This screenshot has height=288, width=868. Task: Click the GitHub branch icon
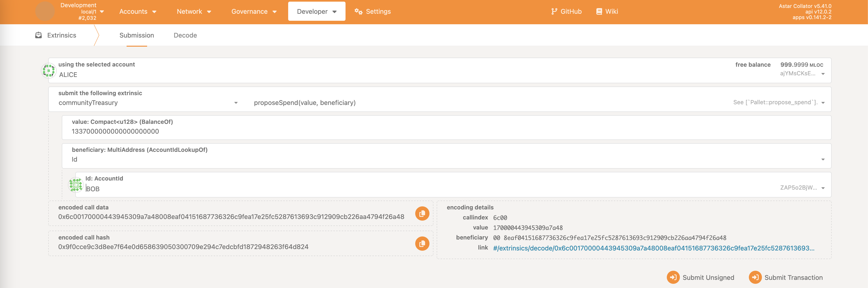click(554, 11)
